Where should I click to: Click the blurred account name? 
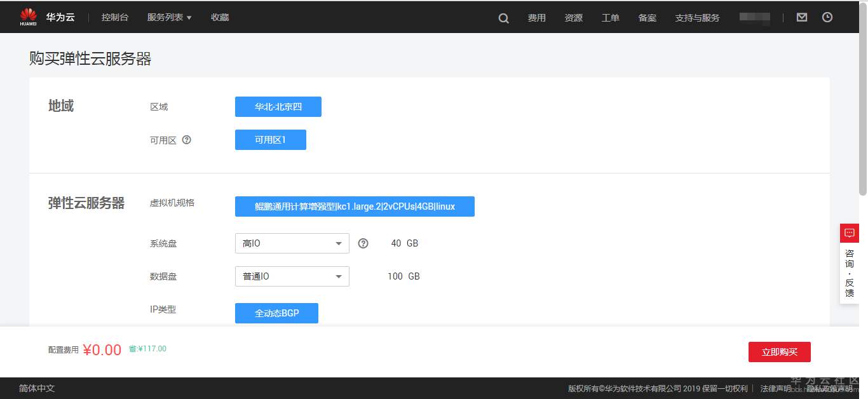coord(755,18)
